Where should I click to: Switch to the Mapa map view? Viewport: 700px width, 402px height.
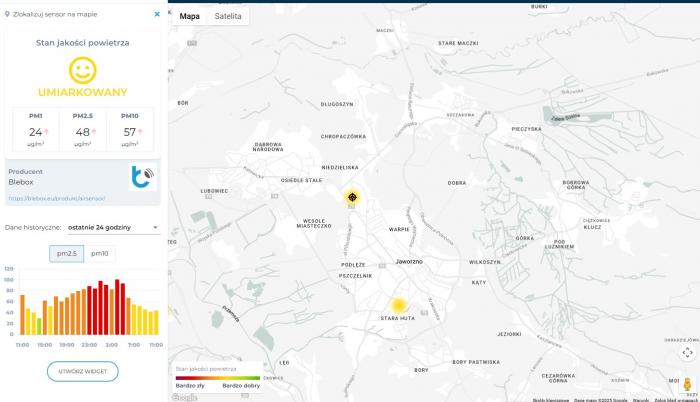coord(189,16)
